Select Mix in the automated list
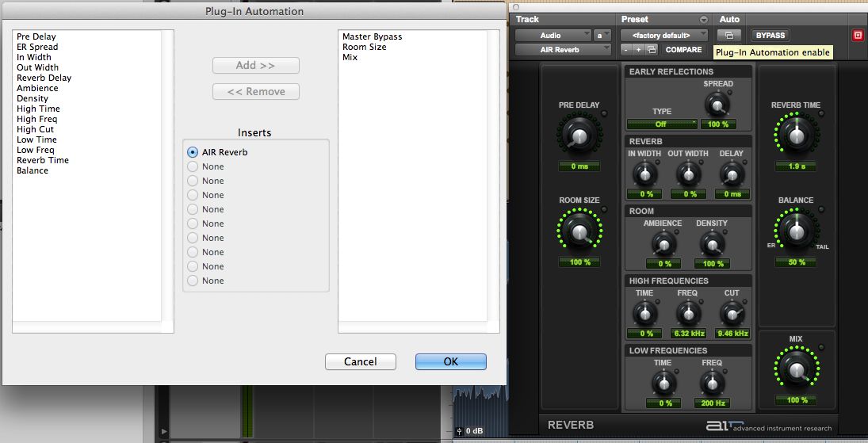The height and width of the screenshot is (443, 868). (350, 57)
